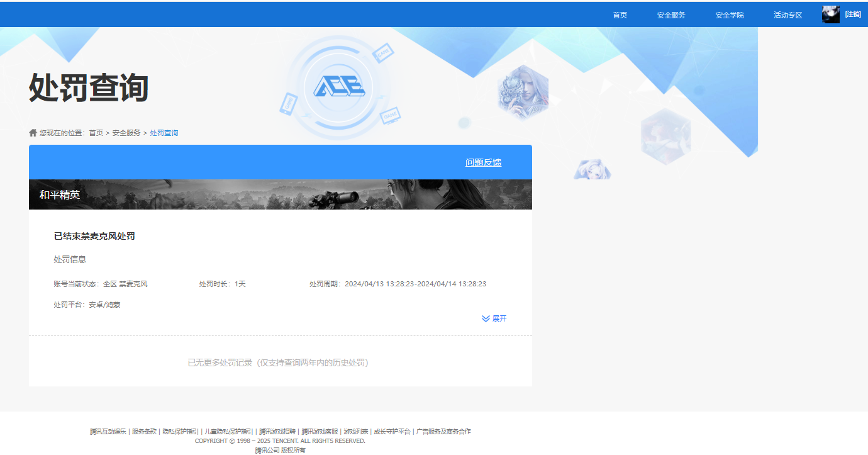The image size is (868, 455).
Task: Click 安全服务 in the breadcrumb trail
Action: click(126, 133)
